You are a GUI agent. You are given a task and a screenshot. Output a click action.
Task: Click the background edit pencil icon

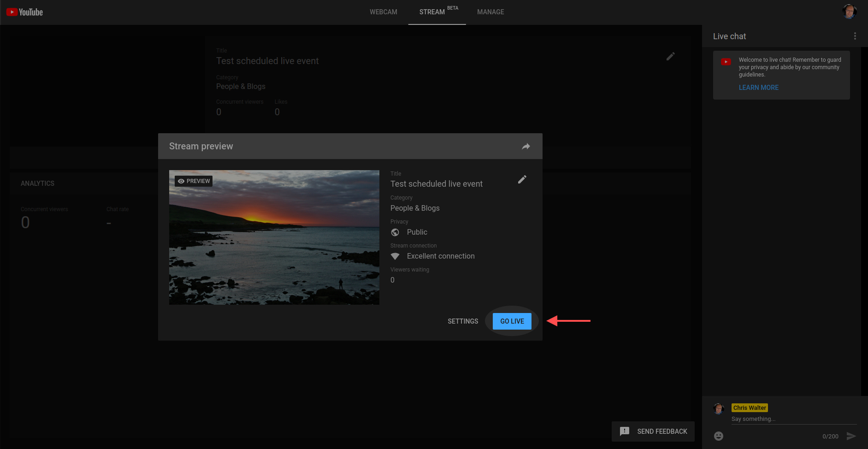[x=670, y=56]
